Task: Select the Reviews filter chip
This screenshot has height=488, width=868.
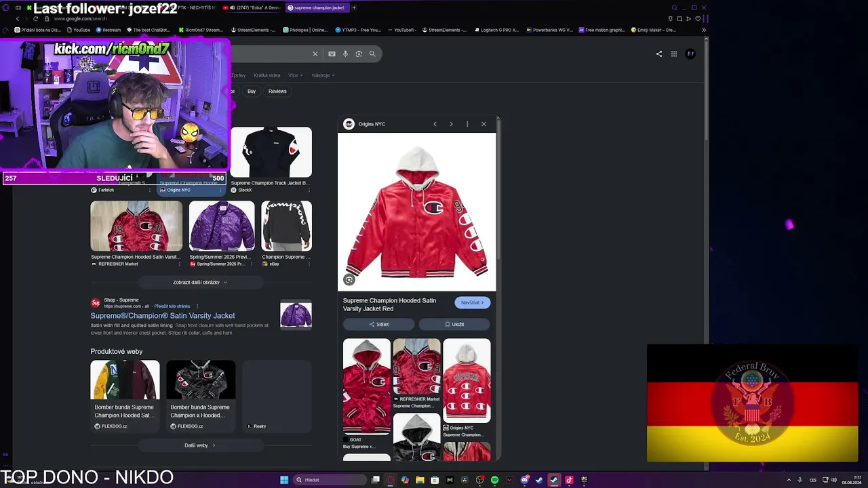Action: point(277,91)
